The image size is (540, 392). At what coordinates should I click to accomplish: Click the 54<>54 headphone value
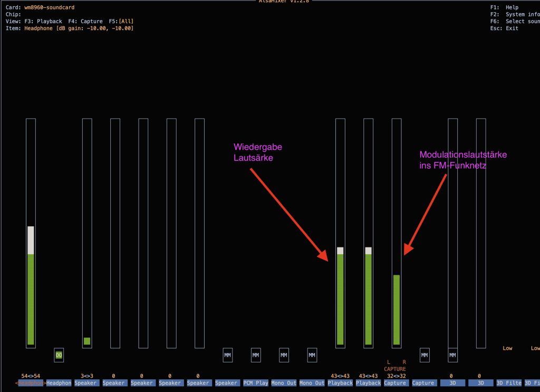(31, 376)
